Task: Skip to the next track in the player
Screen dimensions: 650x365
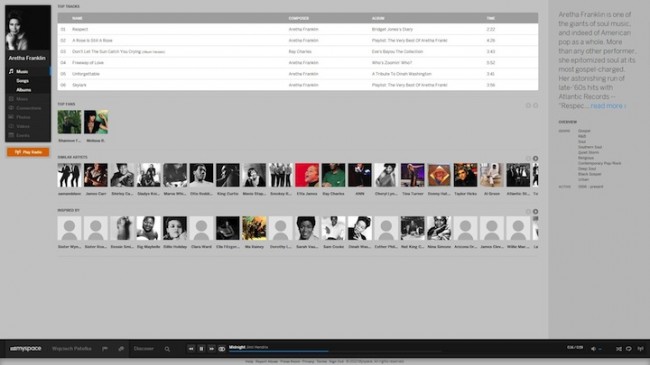Action: [x=211, y=349]
